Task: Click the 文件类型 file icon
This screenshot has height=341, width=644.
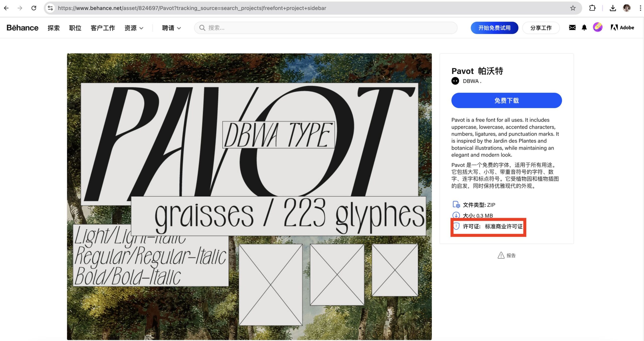Action: (x=456, y=204)
